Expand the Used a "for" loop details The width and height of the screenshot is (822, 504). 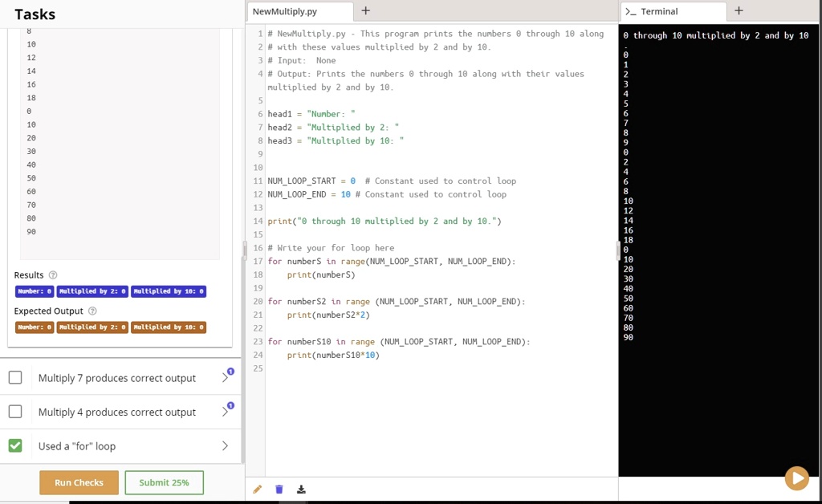click(225, 446)
